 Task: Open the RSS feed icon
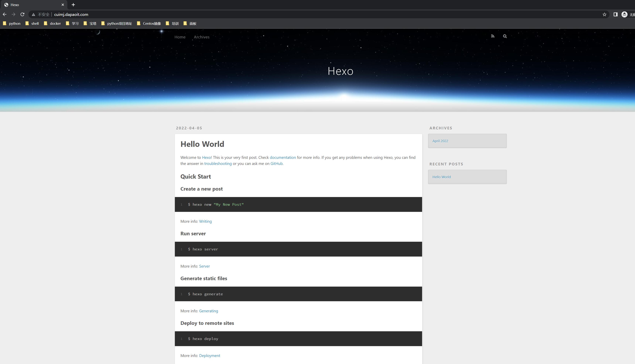point(493,36)
